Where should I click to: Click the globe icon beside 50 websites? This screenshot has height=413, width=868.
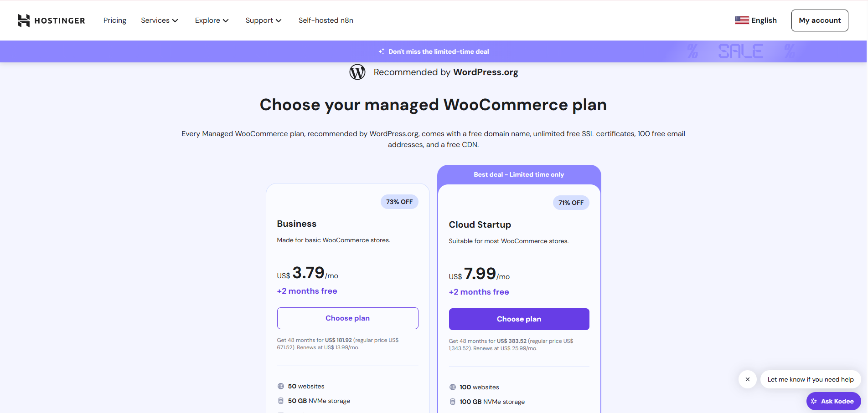tap(281, 386)
